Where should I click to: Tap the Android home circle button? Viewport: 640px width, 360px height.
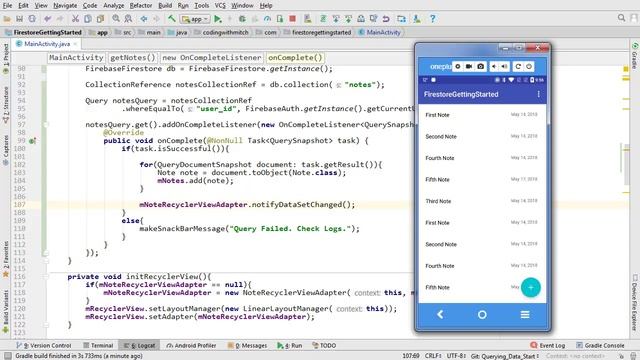point(482,314)
